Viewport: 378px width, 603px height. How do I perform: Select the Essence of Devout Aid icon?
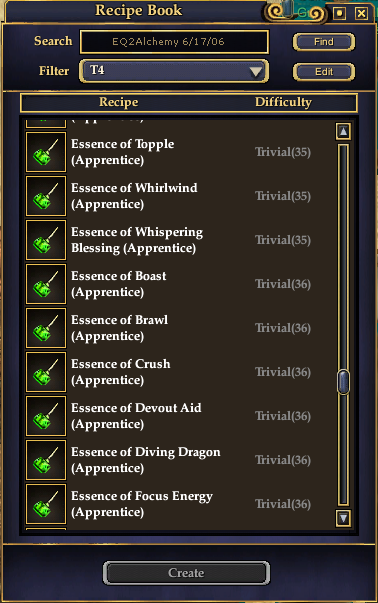[x=46, y=416]
